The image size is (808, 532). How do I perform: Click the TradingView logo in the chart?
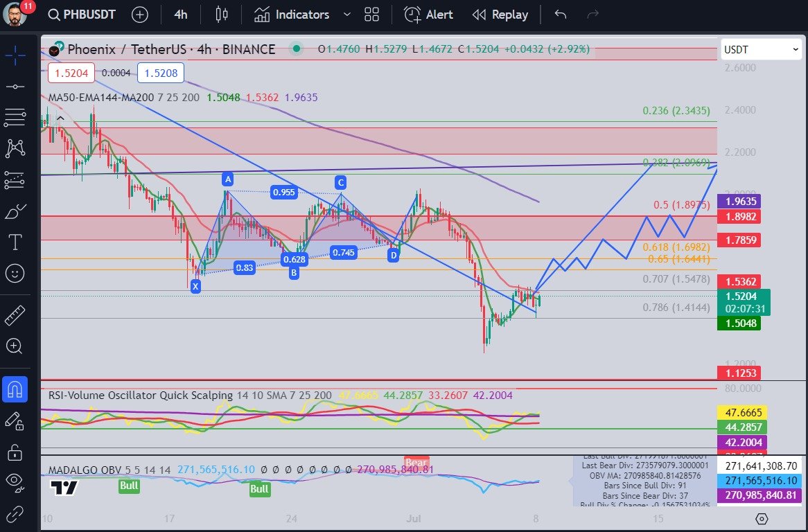pyautogui.click(x=63, y=487)
